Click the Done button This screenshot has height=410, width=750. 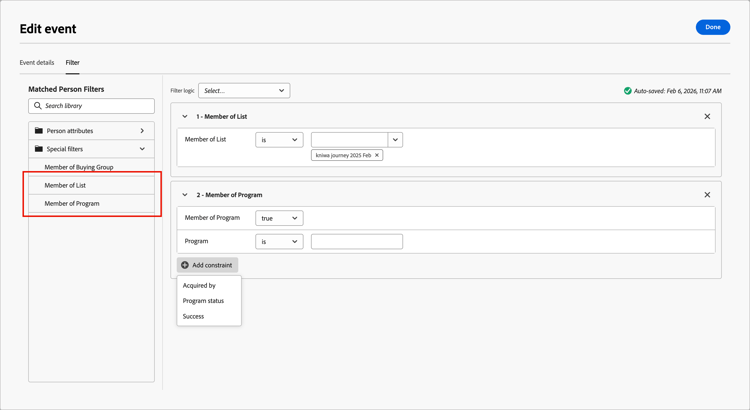point(712,27)
